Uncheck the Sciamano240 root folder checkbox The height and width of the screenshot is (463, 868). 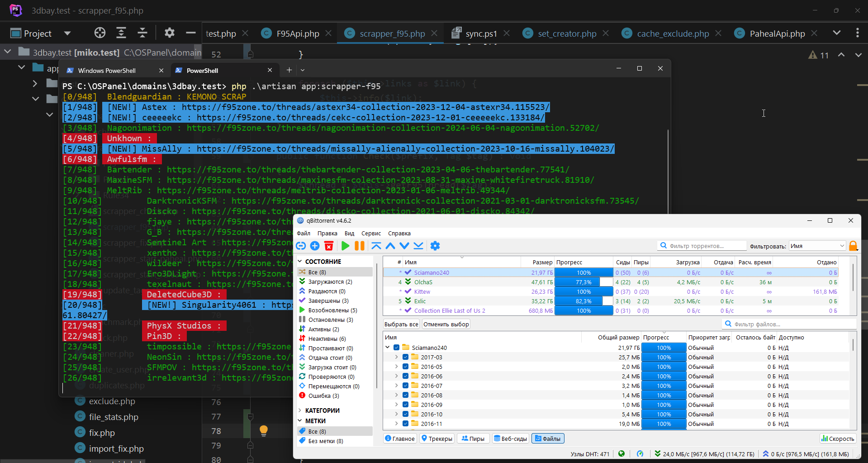(397, 348)
